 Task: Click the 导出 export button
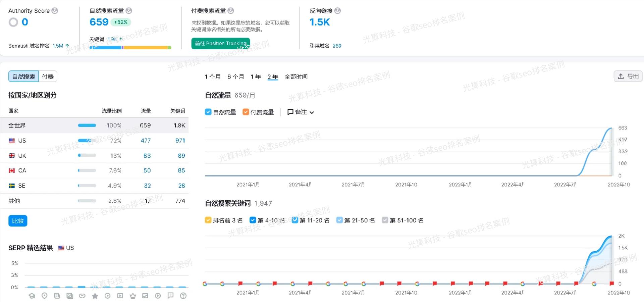coord(628,76)
